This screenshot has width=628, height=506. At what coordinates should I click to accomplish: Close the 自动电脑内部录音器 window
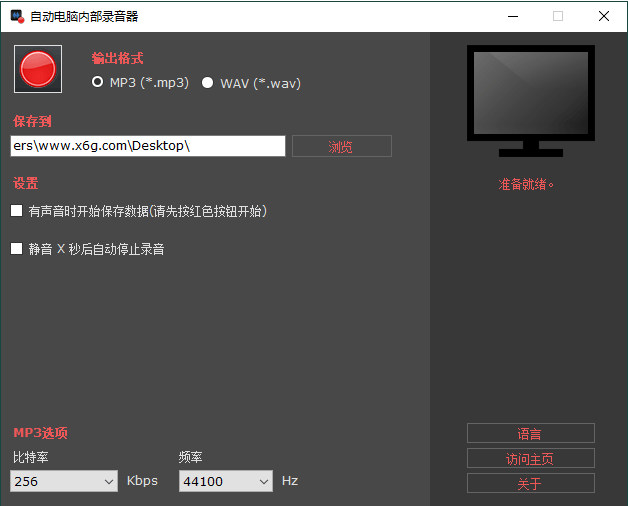(604, 16)
